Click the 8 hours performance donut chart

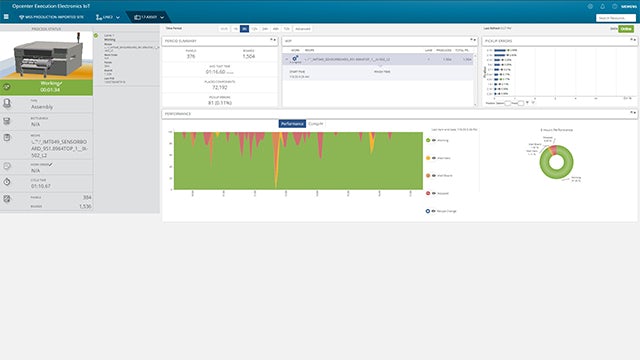556,162
